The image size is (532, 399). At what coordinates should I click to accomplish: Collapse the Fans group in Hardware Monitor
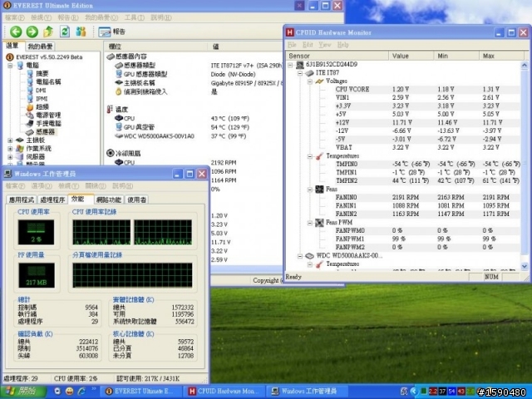coord(309,189)
